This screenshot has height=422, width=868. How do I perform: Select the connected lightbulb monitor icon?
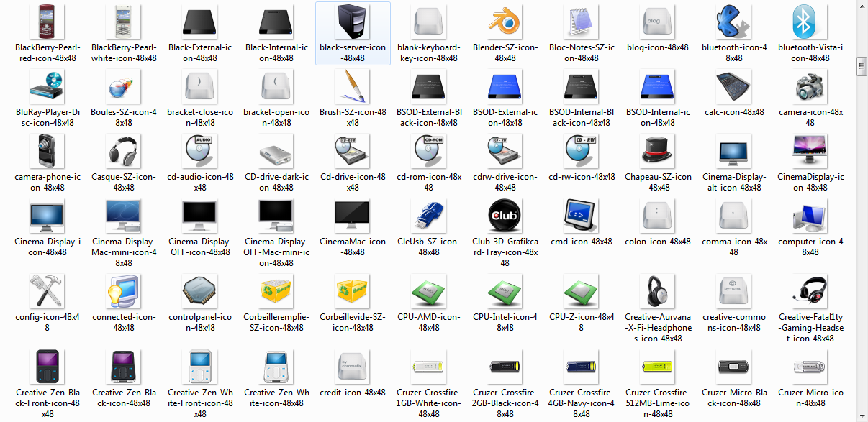click(124, 291)
